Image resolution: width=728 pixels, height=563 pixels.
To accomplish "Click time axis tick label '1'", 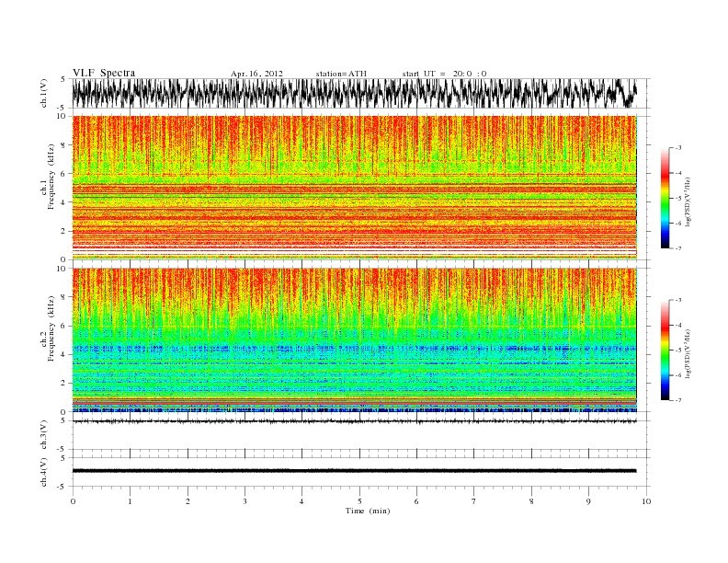I will (130, 501).
